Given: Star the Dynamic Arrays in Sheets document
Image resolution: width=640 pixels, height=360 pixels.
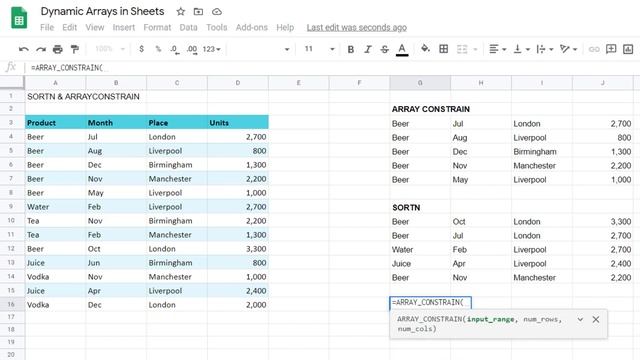Looking at the screenshot, I should click(x=180, y=12).
